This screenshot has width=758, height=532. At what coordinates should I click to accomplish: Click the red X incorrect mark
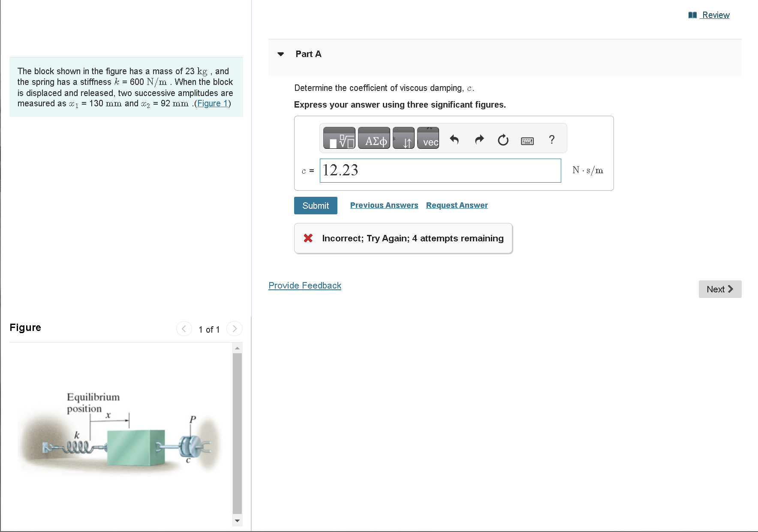tap(308, 238)
